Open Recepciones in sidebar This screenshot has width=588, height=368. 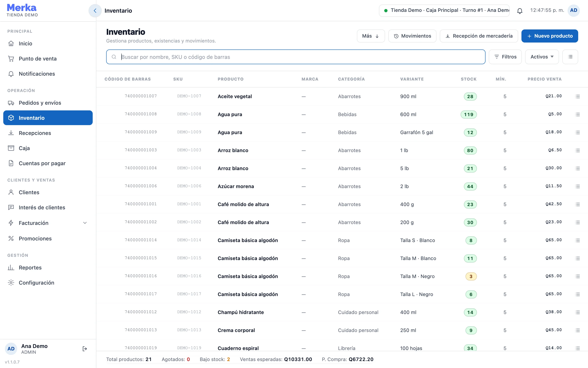[x=48, y=133]
